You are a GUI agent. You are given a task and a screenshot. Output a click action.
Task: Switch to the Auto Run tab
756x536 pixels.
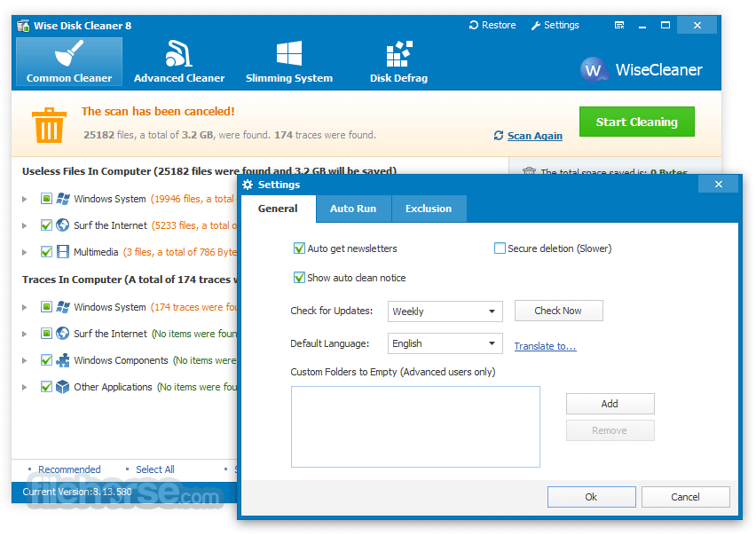pos(353,209)
